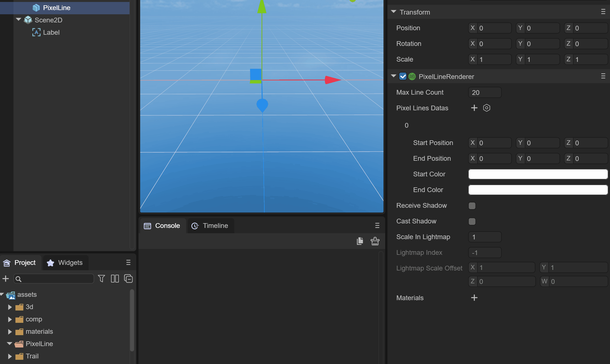Screen dimensions: 610x364
Task: Click the Max Line Count input field
Action: (x=485, y=92)
